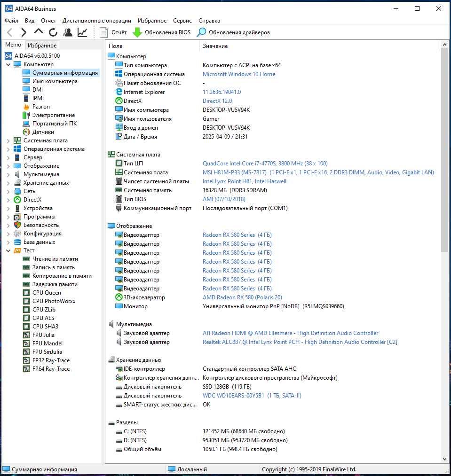This screenshot has width=451, height=476.
Task: Click Обновления BIOS green arrow button
Action: 162,32
